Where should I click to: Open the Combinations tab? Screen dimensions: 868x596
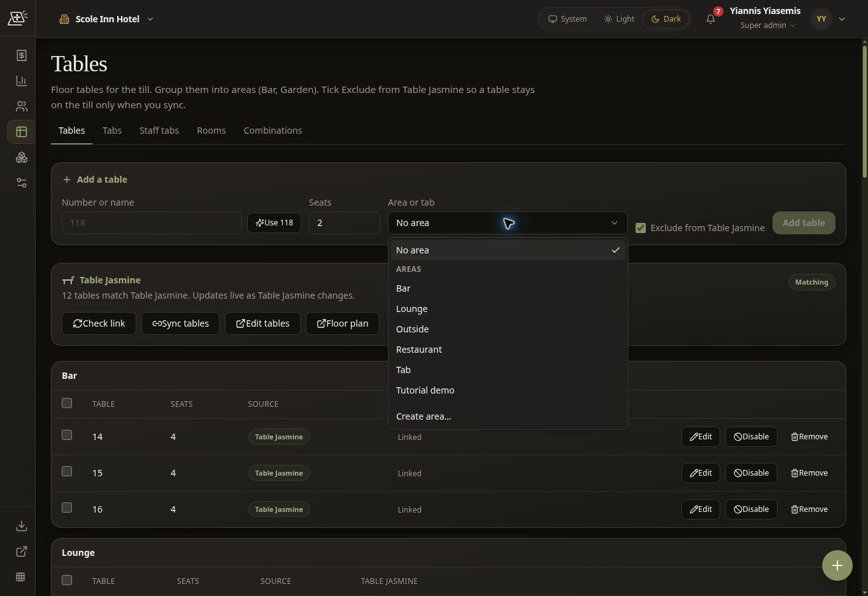pyautogui.click(x=273, y=131)
